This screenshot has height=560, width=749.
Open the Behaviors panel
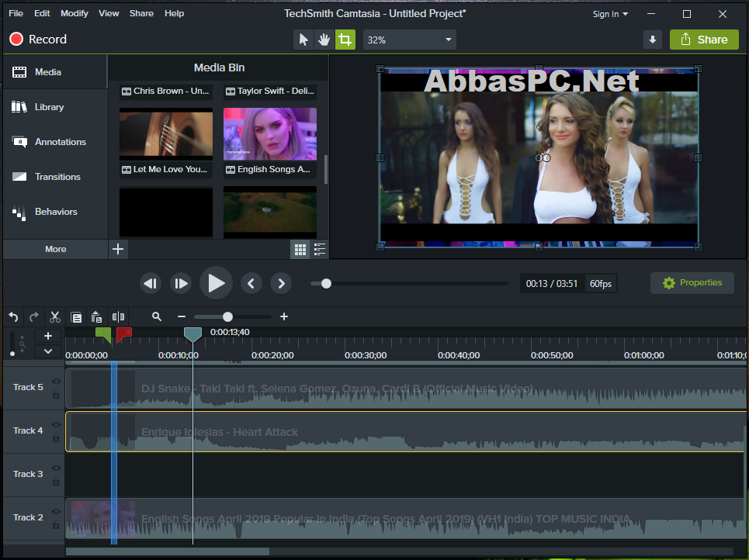[x=55, y=212]
